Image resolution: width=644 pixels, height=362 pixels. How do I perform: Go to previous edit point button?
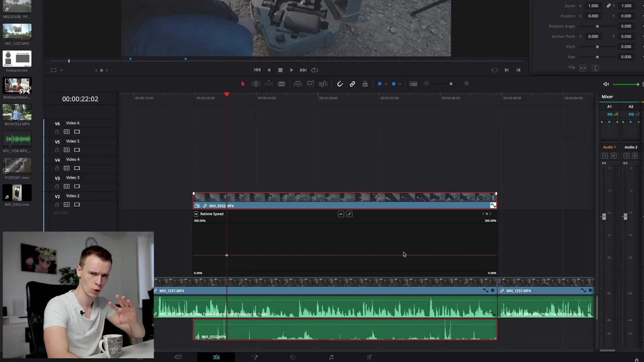(x=519, y=70)
